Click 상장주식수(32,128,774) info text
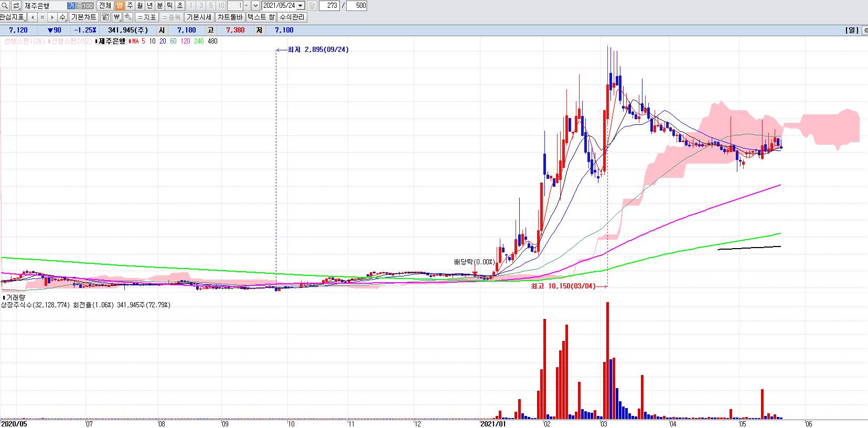868x428 pixels. point(35,305)
